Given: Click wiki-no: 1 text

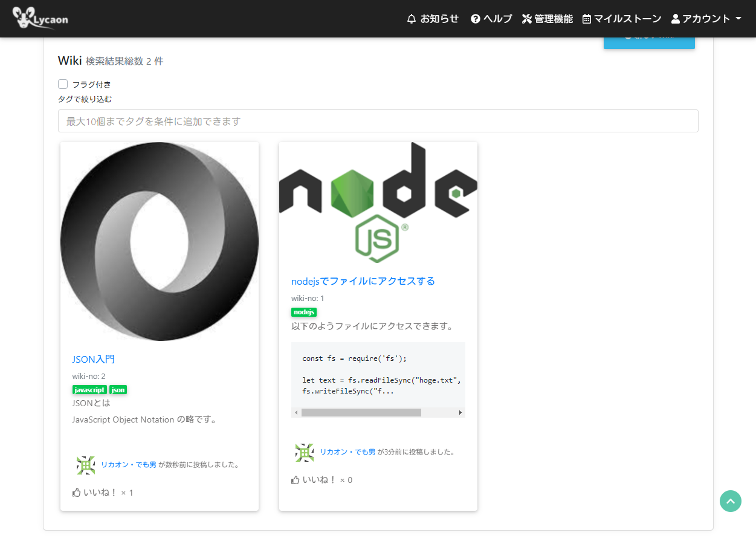Looking at the screenshot, I should (308, 299).
